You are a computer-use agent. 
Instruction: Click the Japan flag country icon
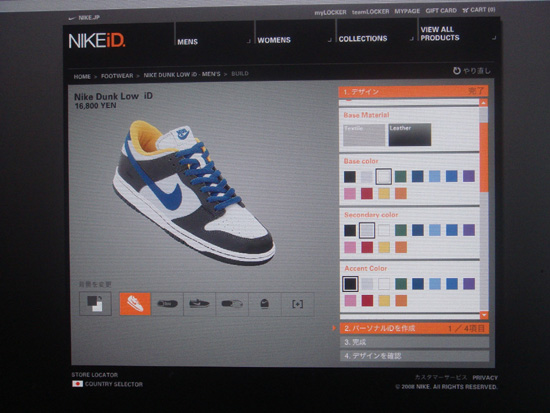coord(77,384)
